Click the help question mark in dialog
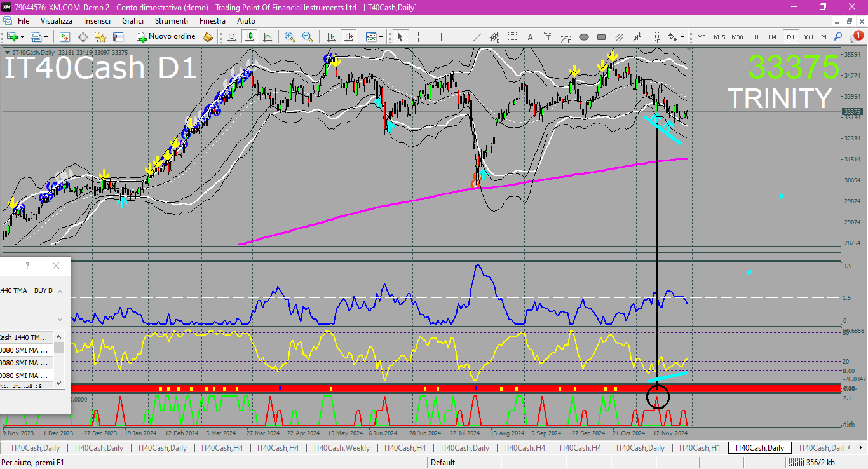Screen dimensions: 868x469 pyautogui.click(x=27, y=266)
